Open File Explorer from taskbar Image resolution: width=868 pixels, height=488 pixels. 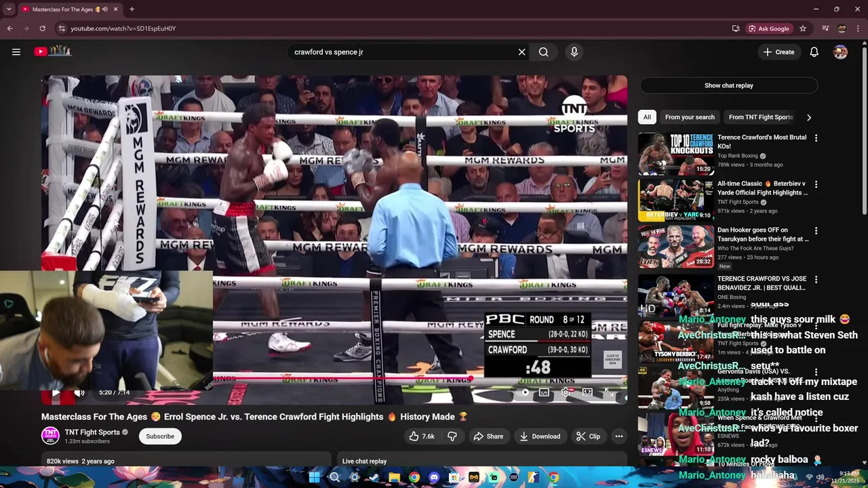point(394,477)
